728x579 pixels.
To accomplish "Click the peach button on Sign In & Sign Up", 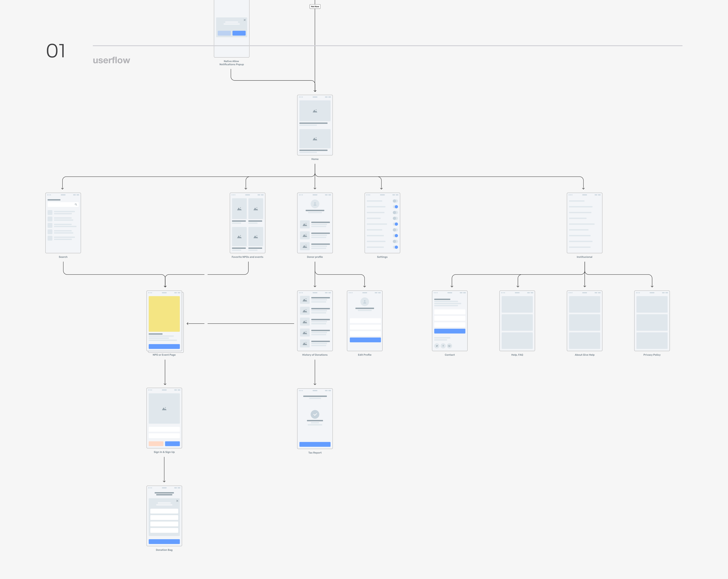I will click(156, 444).
